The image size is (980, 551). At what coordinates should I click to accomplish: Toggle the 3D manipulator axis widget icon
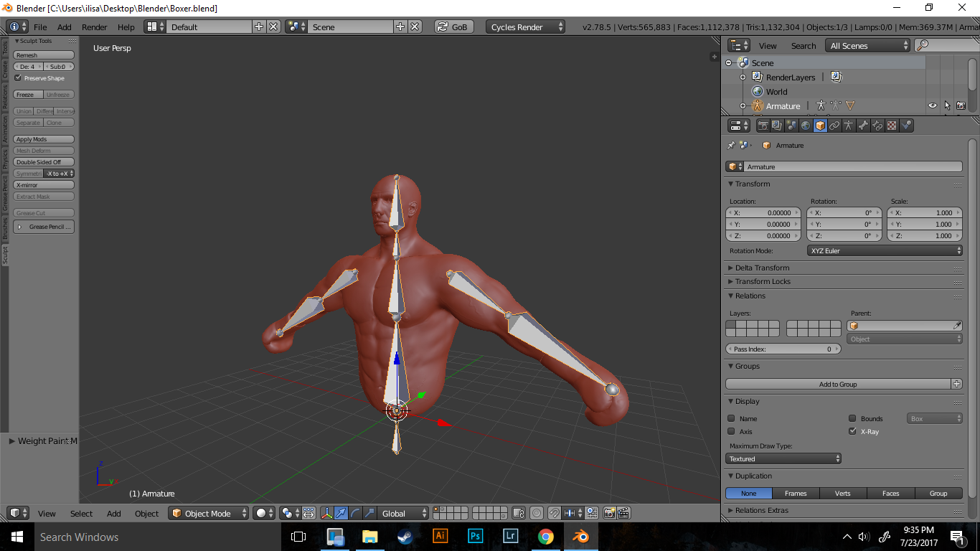[x=327, y=513]
